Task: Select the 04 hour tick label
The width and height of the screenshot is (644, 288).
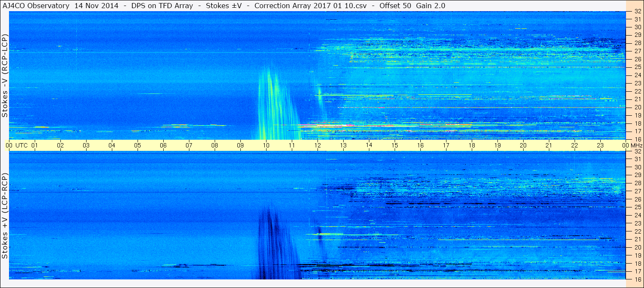Action: [112, 145]
